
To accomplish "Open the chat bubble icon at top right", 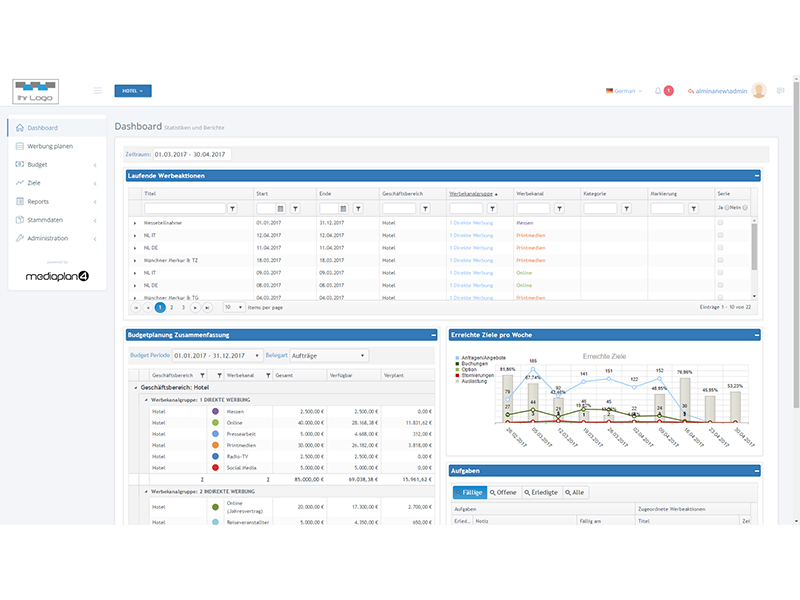I will point(786,91).
